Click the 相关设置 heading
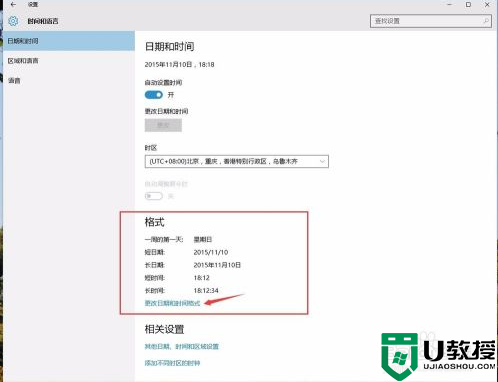 [x=164, y=329]
